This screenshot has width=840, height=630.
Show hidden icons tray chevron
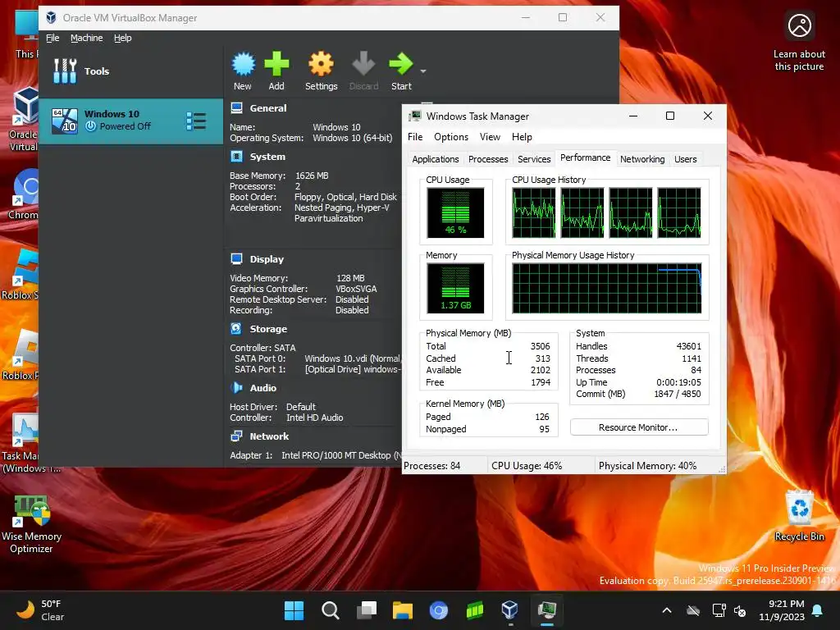[x=667, y=610]
